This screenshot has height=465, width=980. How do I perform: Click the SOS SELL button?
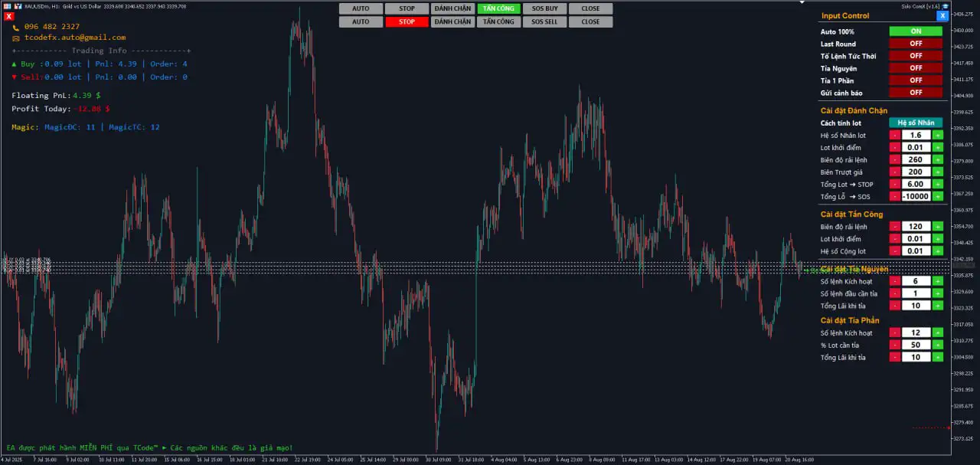pos(544,21)
